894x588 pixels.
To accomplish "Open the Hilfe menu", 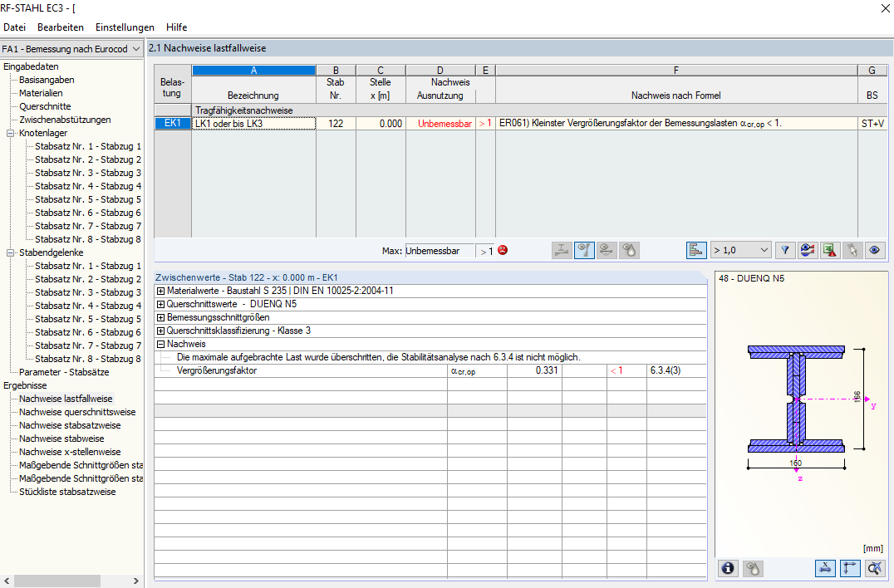I will [176, 27].
